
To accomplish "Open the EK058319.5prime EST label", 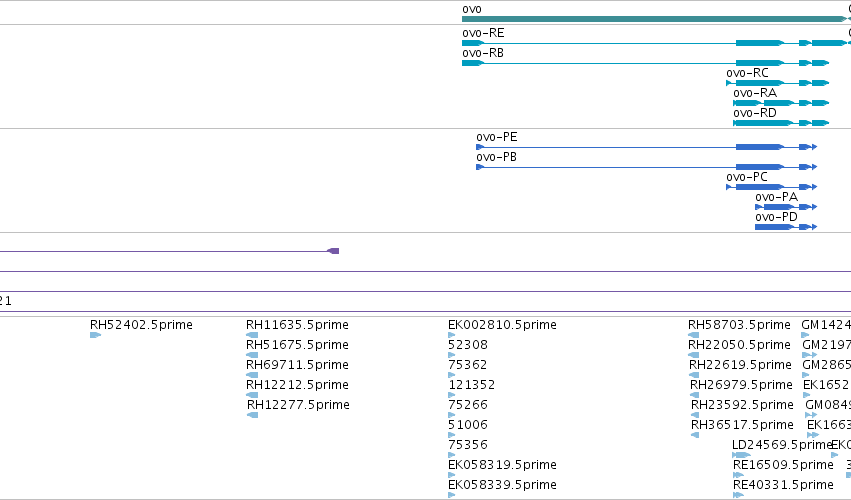I will [502, 465].
